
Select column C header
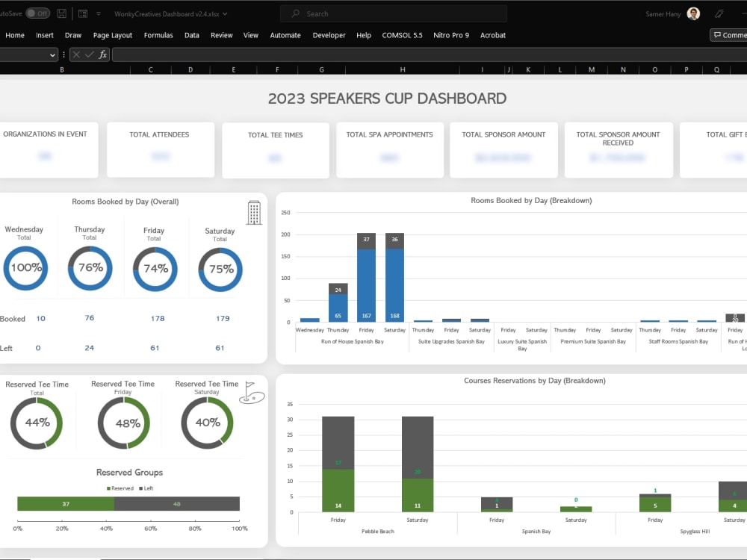coord(151,69)
